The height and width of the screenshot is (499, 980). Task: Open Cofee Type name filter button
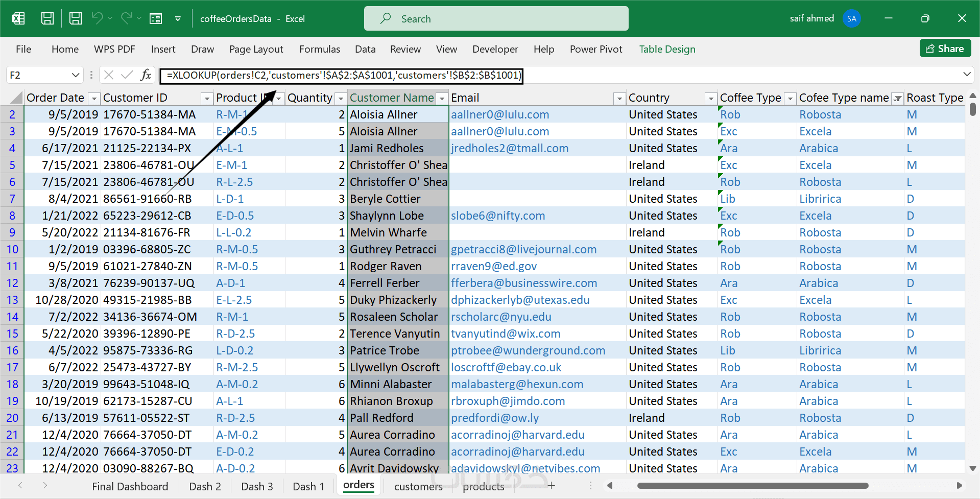897,98
